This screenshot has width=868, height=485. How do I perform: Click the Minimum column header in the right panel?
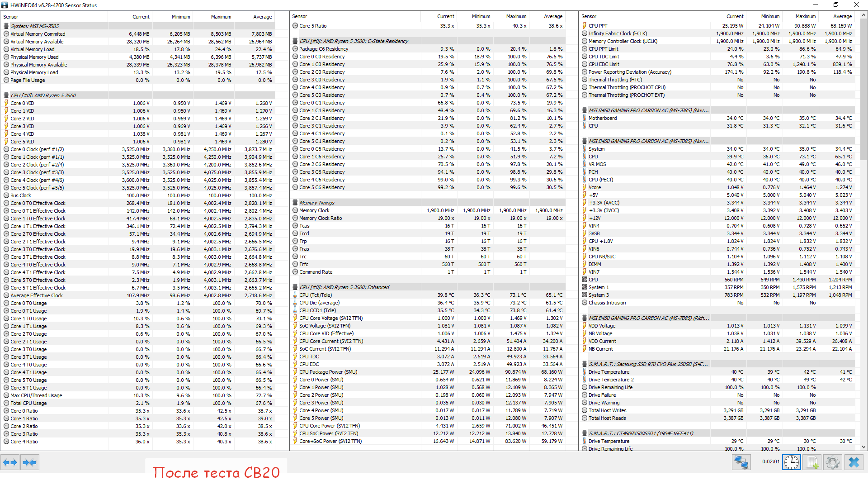click(x=764, y=16)
